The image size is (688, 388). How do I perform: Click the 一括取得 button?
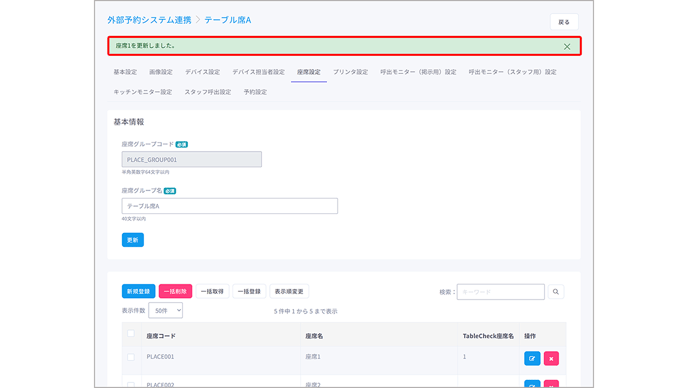pos(212,291)
